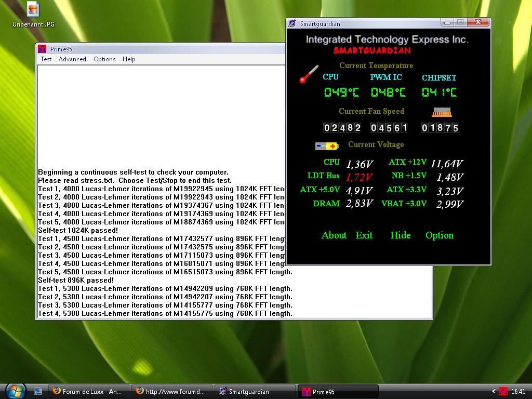Click the Prime95 line containing M17432577
Viewport: 532px width, 399px height.
pyautogui.click(x=162, y=239)
